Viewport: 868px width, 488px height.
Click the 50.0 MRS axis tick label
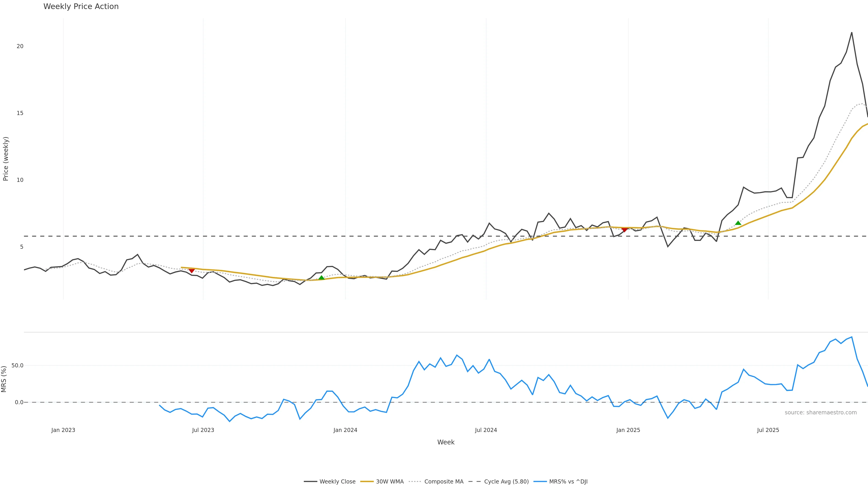click(17, 365)
